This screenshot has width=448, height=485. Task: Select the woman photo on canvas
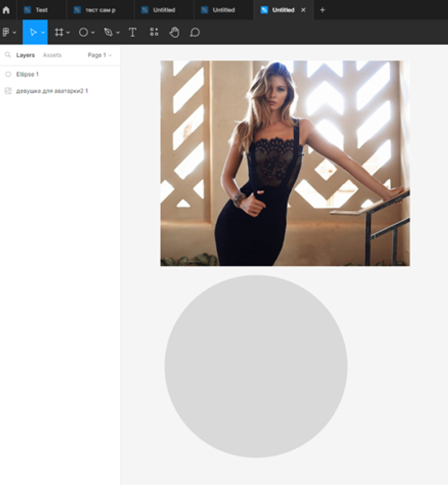pyautogui.click(x=285, y=163)
